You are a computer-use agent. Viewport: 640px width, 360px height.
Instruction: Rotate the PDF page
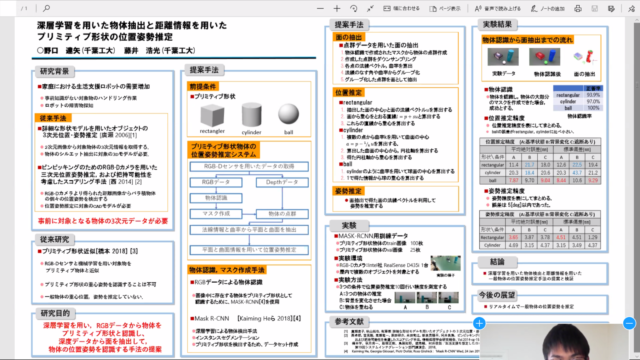tap(353, 9)
